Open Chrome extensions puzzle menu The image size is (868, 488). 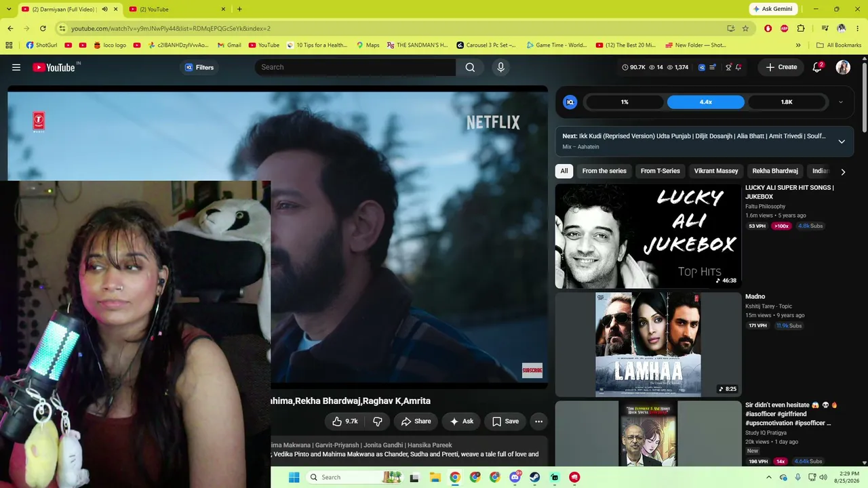[801, 28]
